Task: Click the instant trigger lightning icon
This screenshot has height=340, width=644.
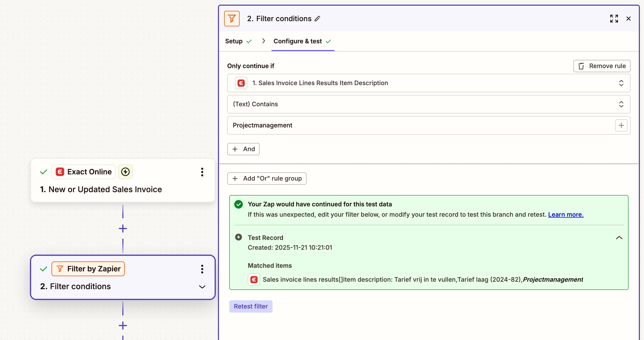Action: pos(125,172)
